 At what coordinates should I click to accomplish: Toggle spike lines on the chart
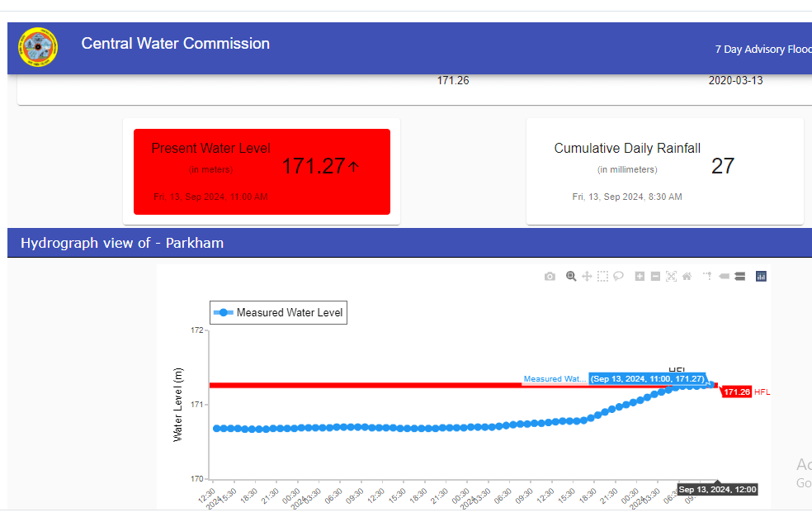point(707,277)
